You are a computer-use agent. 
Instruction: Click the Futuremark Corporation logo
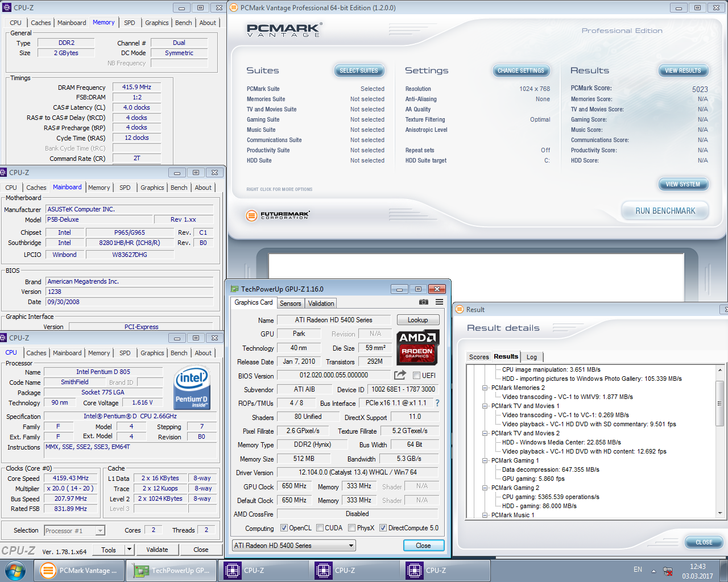[x=278, y=215]
